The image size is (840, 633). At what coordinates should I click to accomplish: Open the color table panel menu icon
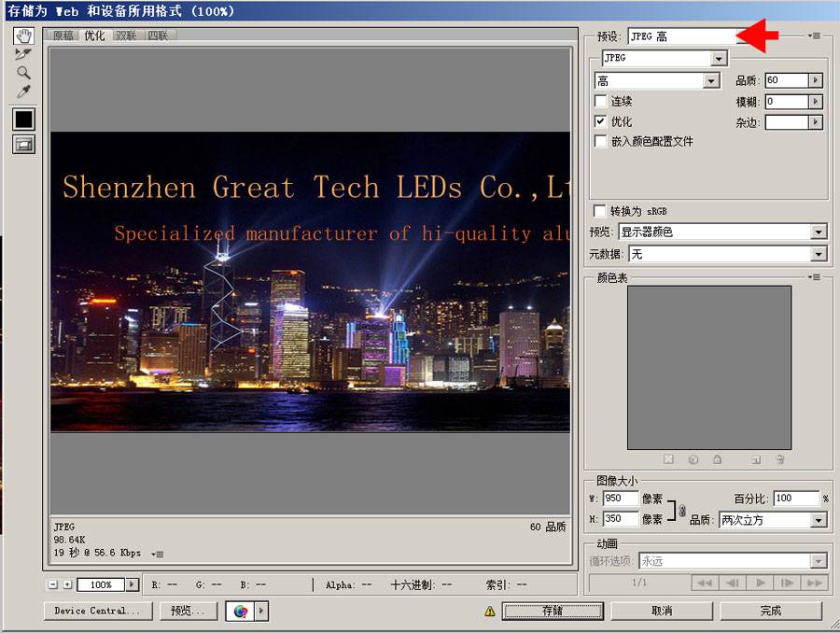click(x=815, y=277)
